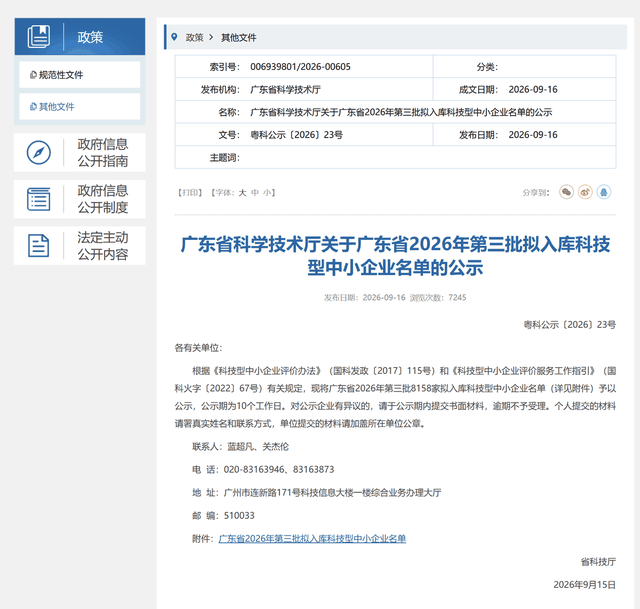Click the list icon for 政府信息公开制度
This screenshot has width=640, height=609.
(39, 199)
